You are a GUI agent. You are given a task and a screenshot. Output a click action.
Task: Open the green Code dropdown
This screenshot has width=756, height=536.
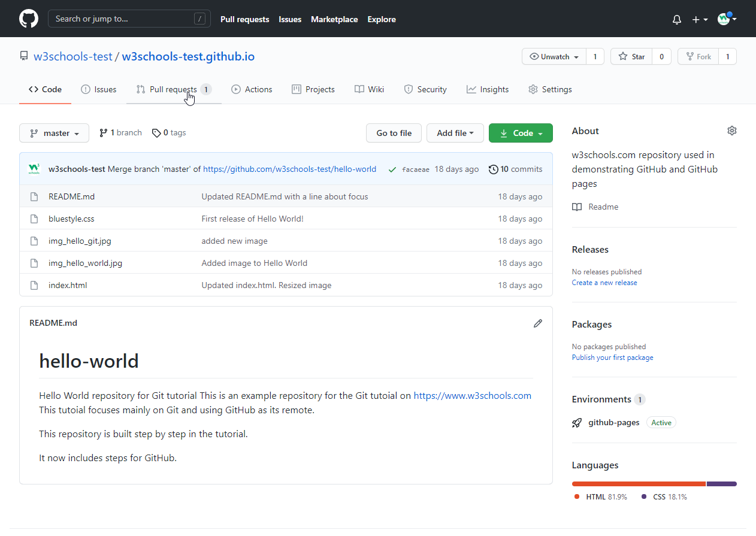521,133
